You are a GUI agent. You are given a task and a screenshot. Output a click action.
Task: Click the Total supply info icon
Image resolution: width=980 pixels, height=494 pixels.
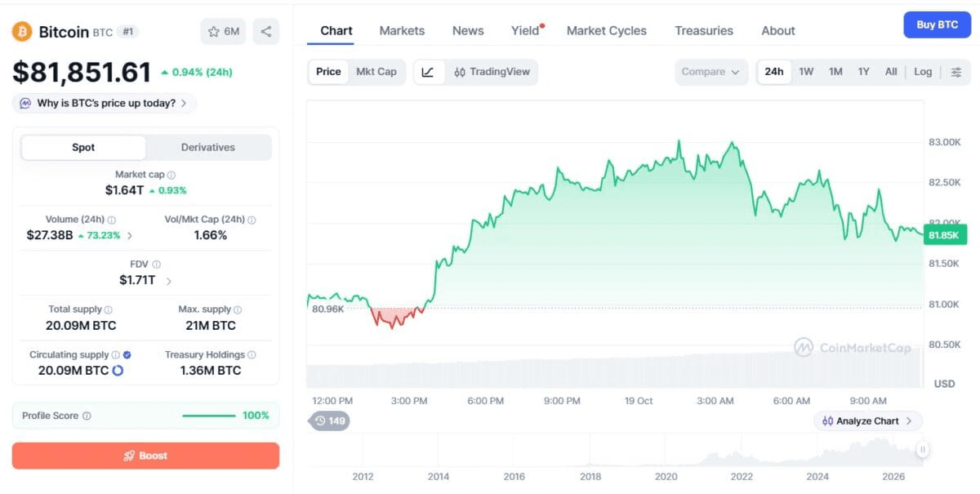[108, 309]
